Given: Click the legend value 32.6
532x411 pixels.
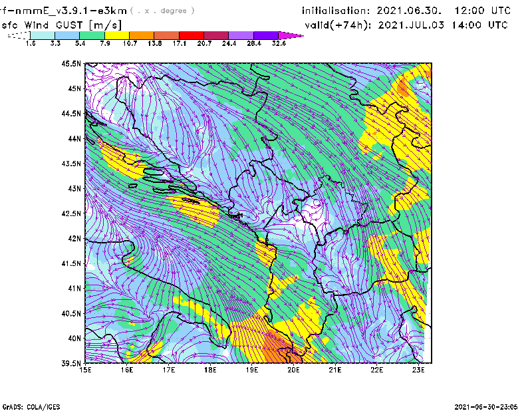Looking at the screenshot, I should [279, 43].
